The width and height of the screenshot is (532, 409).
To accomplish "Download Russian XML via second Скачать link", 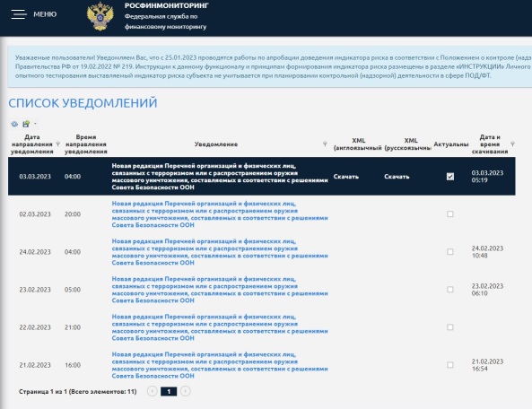I will coord(397,177).
